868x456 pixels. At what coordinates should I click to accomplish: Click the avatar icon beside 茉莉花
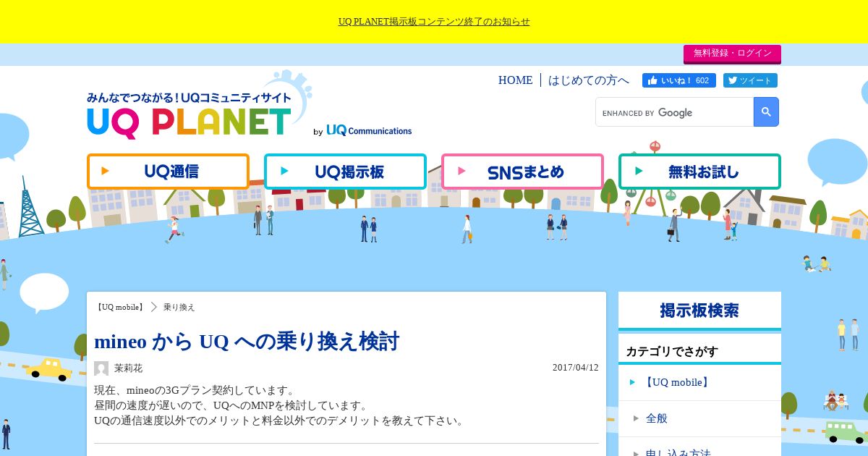(101, 368)
